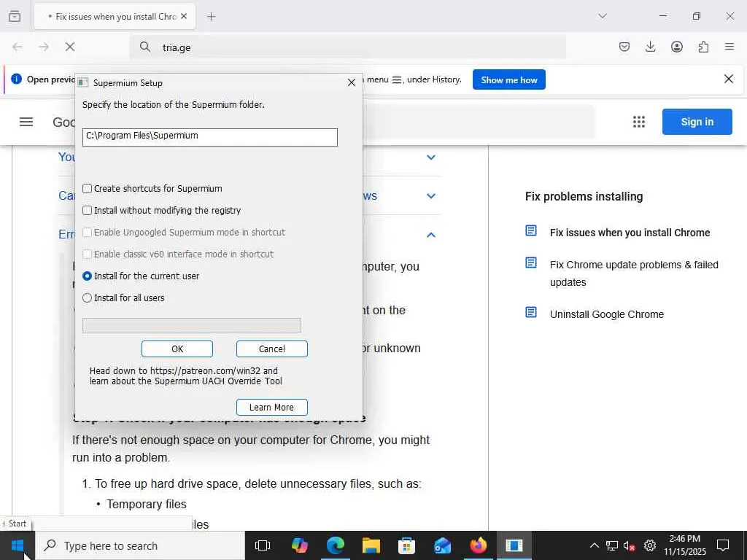747x560 pixels.
Task: Show hidden system tray icons
Action: click(x=594, y=545)
